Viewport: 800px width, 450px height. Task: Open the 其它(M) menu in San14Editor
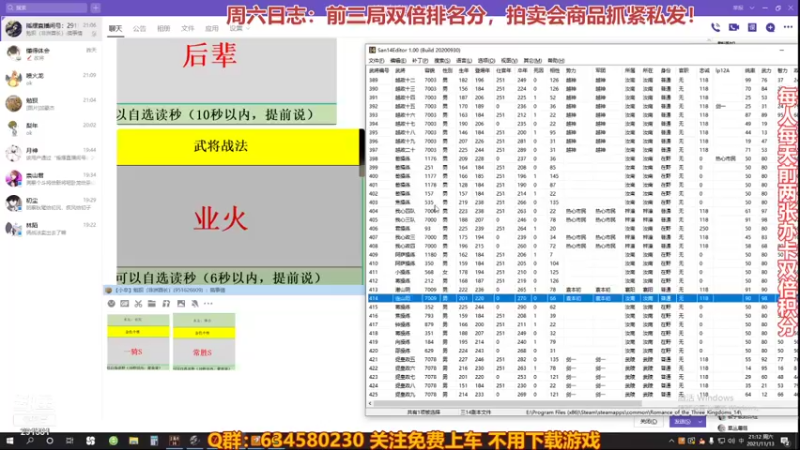[532, 61]
